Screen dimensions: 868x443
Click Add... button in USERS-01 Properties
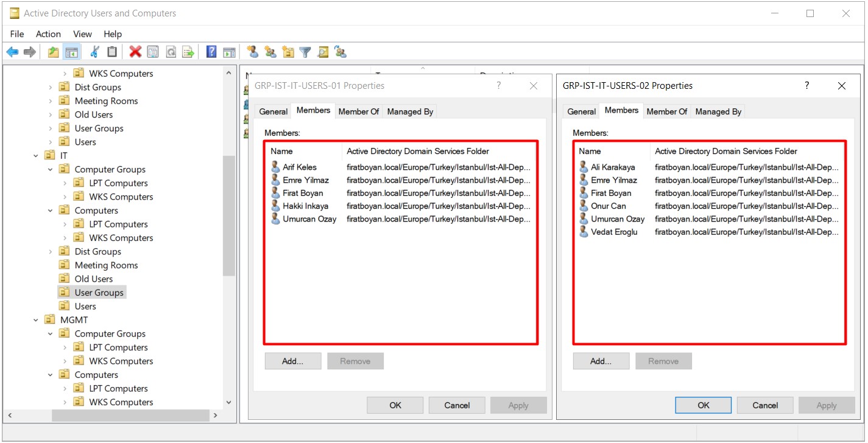[x=293, y=361]
